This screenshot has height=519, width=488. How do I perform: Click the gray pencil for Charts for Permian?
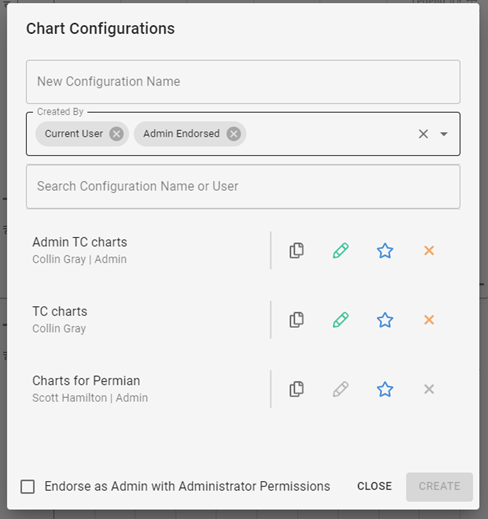click(x=341, y=389)
